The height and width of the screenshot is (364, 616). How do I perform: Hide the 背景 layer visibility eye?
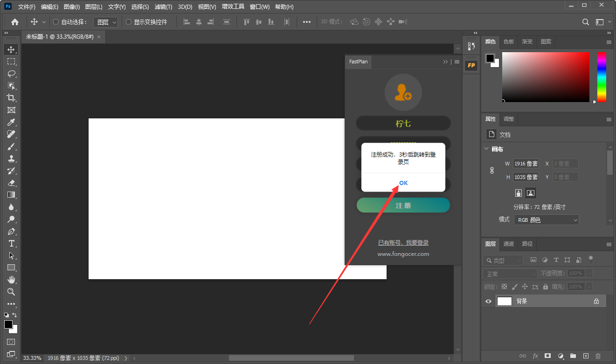point(488,302)
